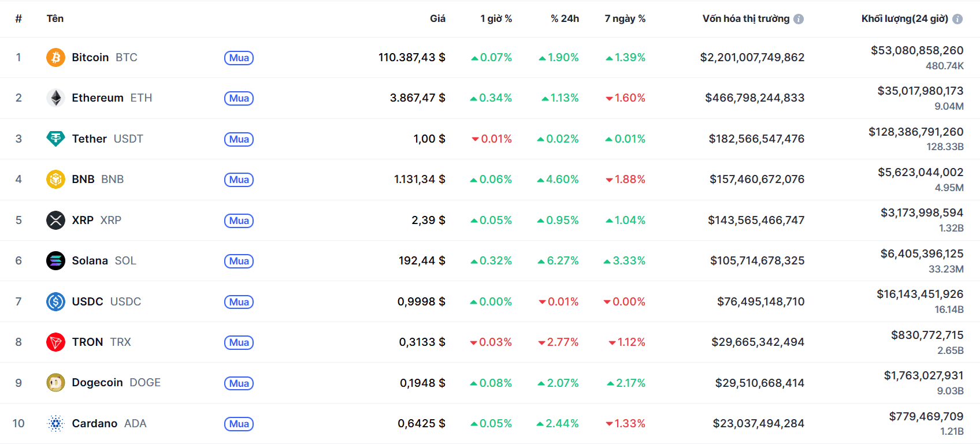Click Ethereum price 3.867,47 $

click(418, 98)
